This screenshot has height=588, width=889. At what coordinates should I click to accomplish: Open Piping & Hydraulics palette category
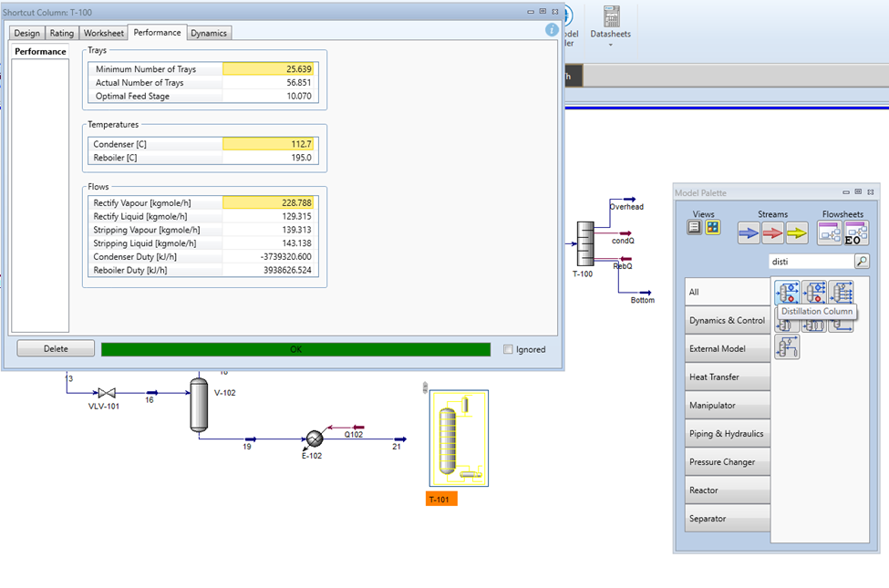pyautogui.click(x=728, y=434)
